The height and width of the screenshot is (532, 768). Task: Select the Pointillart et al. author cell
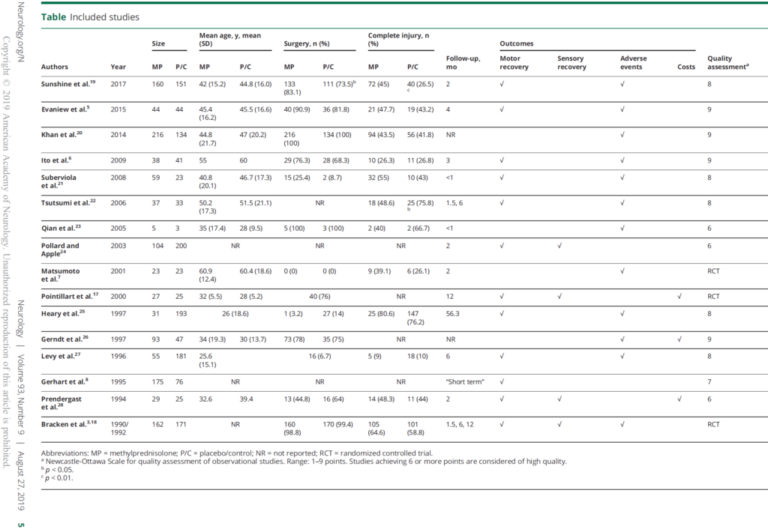[70, 296]
